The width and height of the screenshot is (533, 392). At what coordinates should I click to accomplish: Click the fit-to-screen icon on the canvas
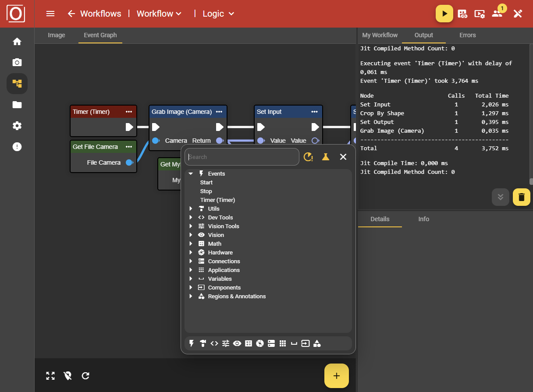point(50,376)
